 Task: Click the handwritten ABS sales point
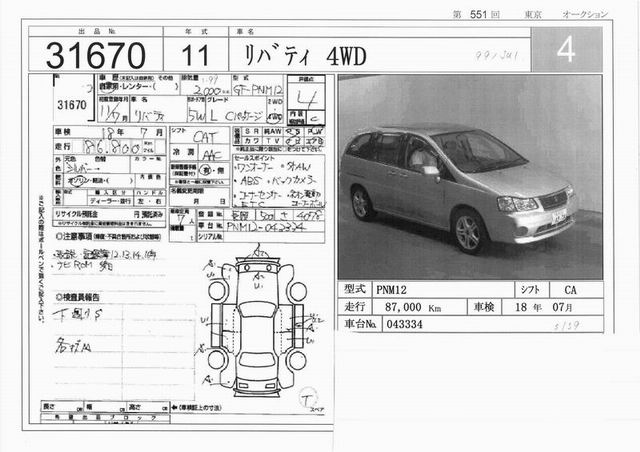(x=249, y=180)
